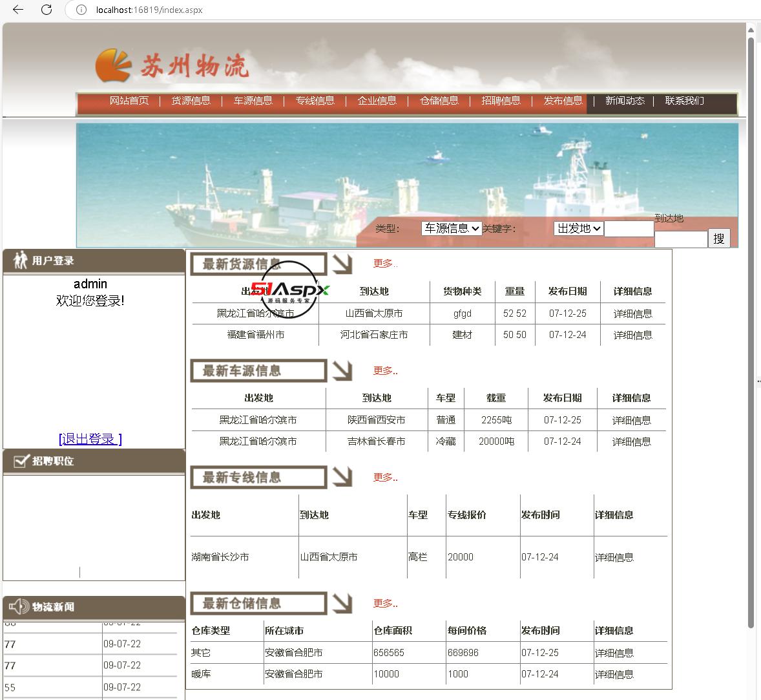
Task: Open the 出发地 dropdown in search bar
Action: coord(579,228)
